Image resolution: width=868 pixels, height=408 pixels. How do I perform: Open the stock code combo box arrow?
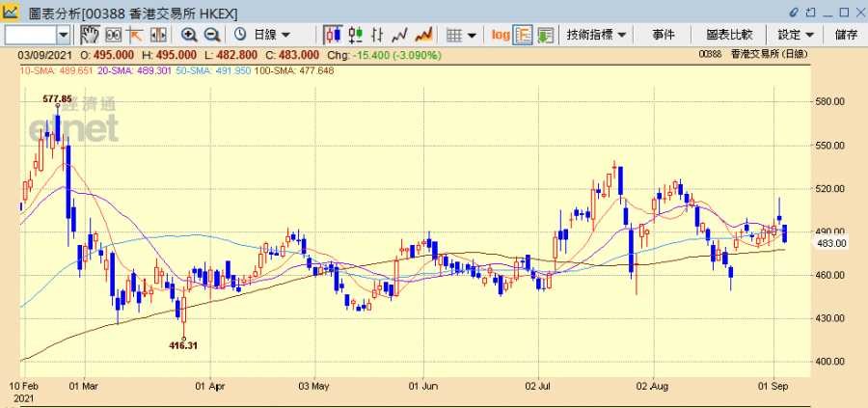click(x=64, y=35)
